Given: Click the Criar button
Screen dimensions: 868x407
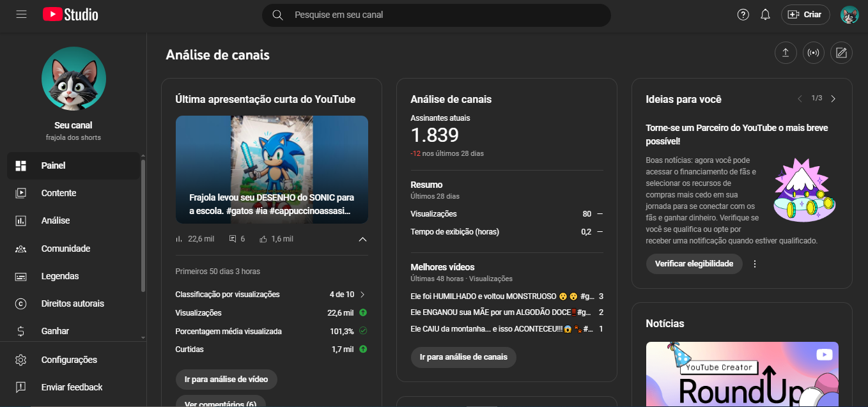Looking at the screenshot, I should click(805, 15).
